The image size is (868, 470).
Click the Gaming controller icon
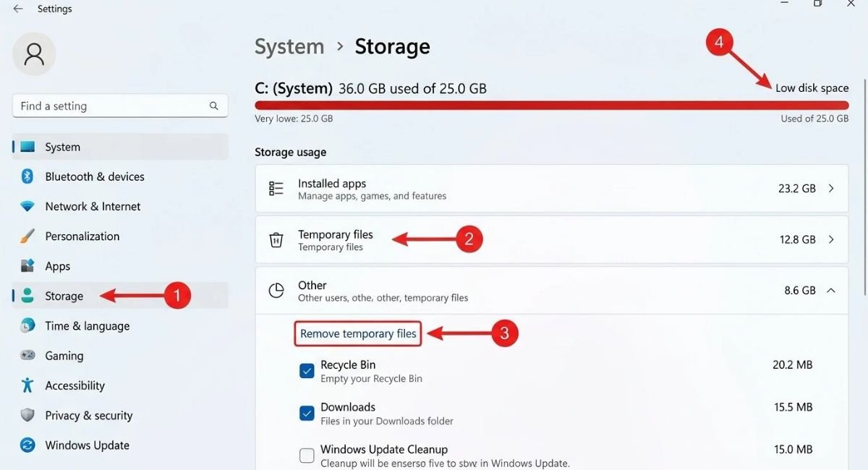27,355
